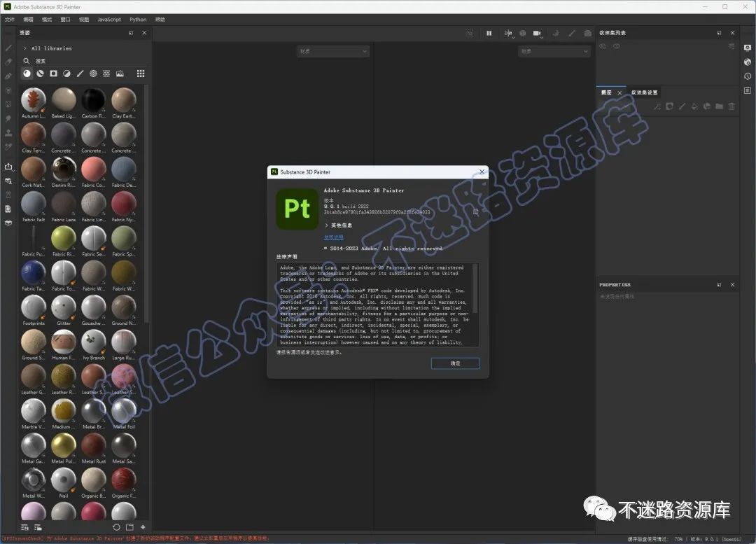Open the shader settings sphere icon

[x=748, y=62]
